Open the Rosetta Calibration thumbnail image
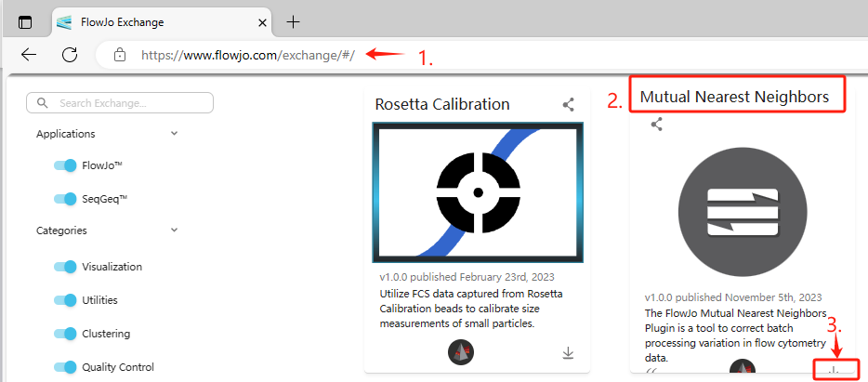Image resolution: width=868 pixels, height=382 pixels. pyautogui.click(x=478, y=192)
